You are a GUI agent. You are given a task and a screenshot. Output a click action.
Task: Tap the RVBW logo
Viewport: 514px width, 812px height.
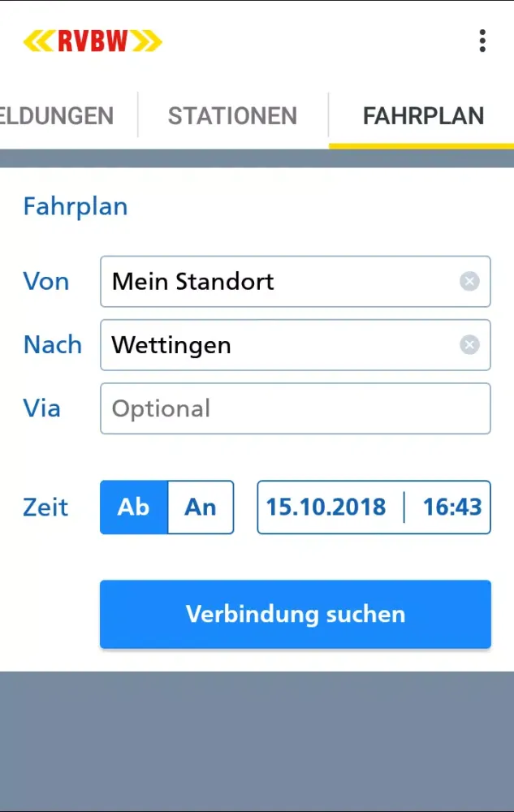point(93,41)
